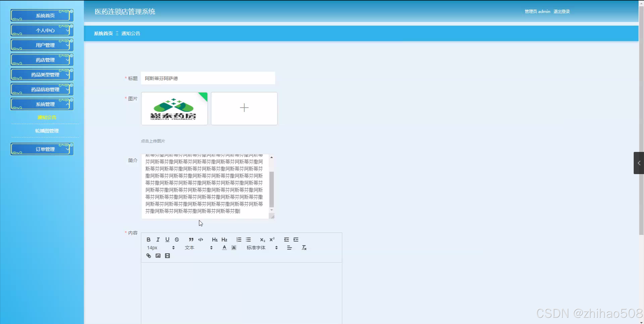644x324 pixels.
Task: Clear text formatting in editor
Action: click(x=304, y=248)
